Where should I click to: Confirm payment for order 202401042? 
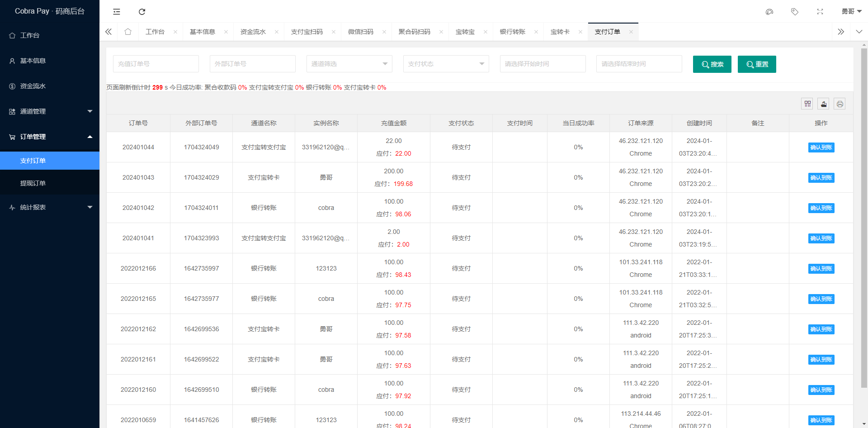tap(821, 208)
